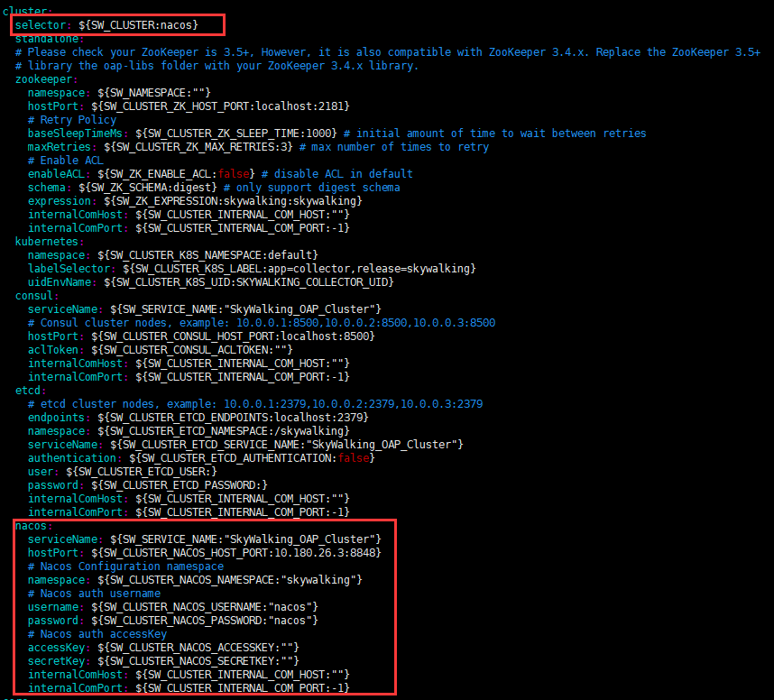774x700 pixels.
Task: Click the uidEnvName line
Action: (x=211, y=281)
